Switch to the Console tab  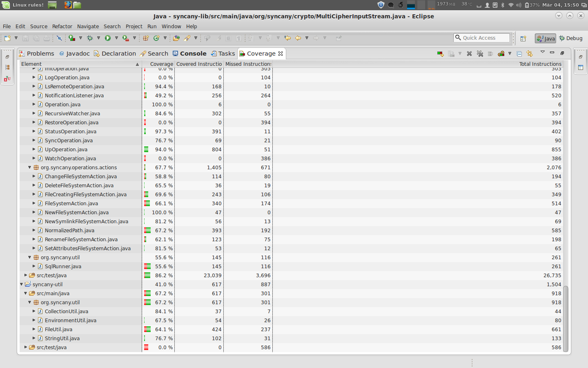click(x=189, y=54)
